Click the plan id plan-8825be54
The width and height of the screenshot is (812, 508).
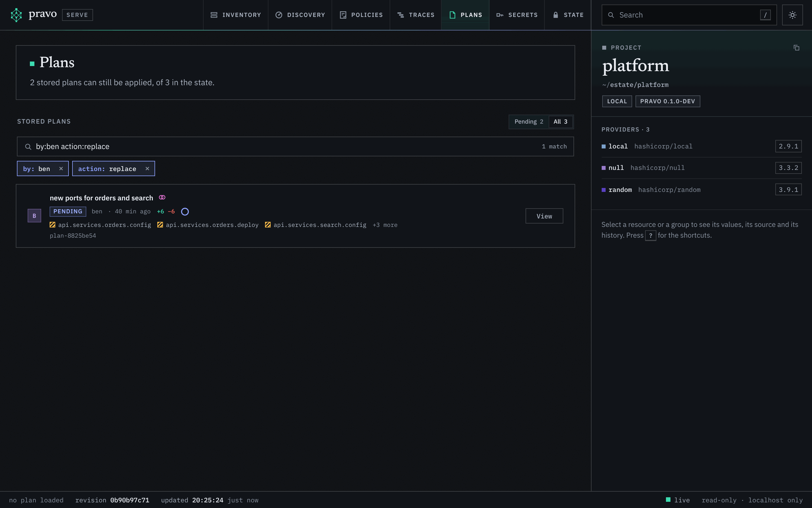click(73, 236)
